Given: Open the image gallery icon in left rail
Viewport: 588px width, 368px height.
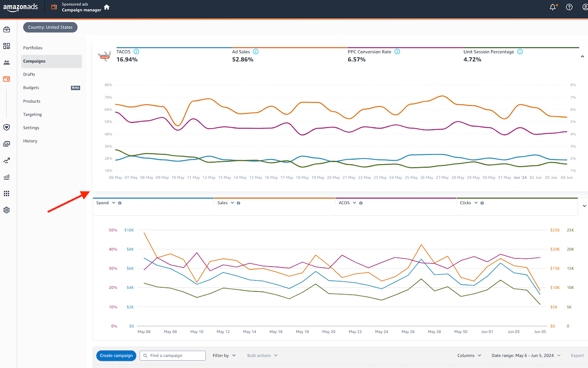Looking at the screenshot, I should tap(6, 144).
